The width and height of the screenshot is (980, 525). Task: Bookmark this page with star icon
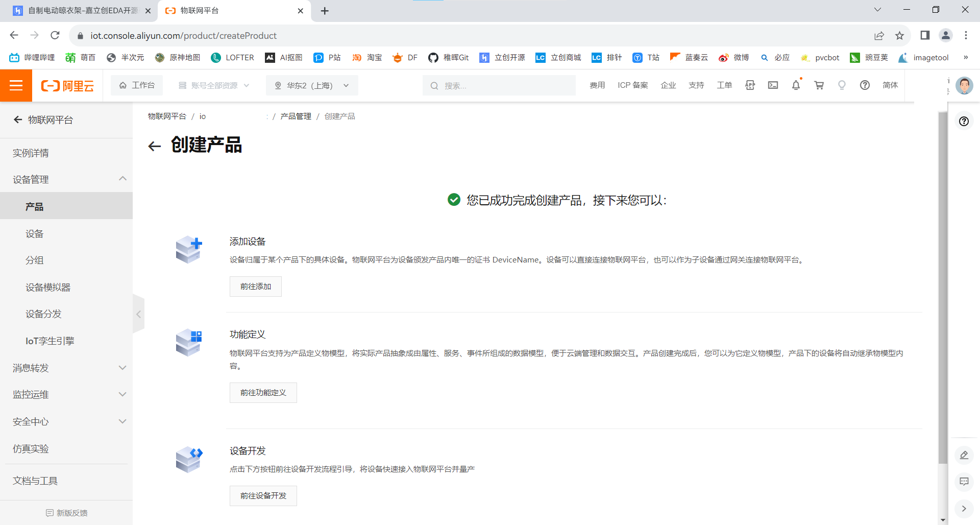(899, 35)
